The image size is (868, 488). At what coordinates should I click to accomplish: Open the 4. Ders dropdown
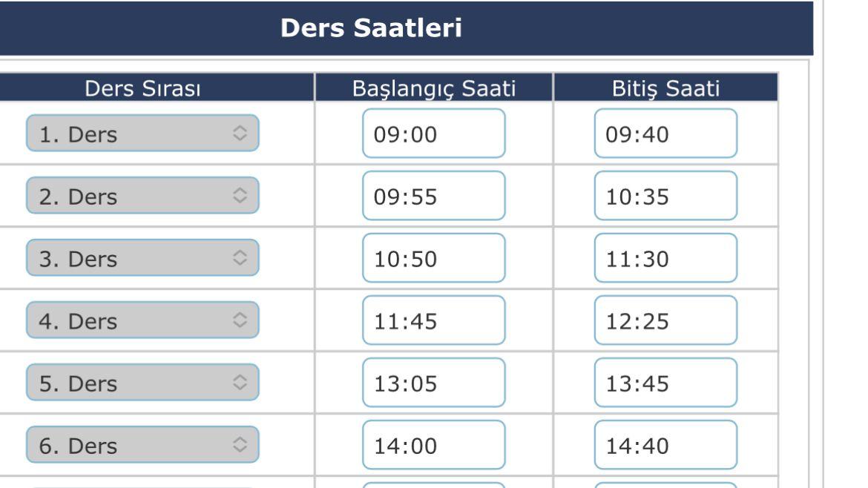coord(142,320)
